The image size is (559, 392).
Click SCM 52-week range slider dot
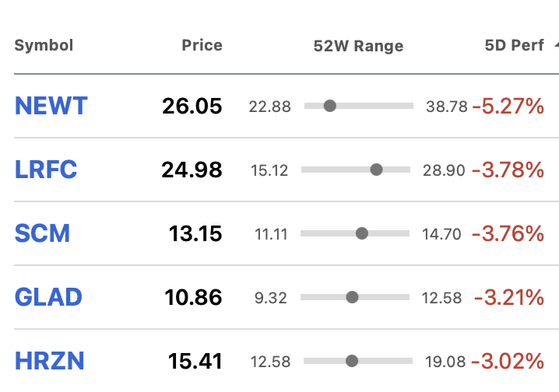pos(362,233)
